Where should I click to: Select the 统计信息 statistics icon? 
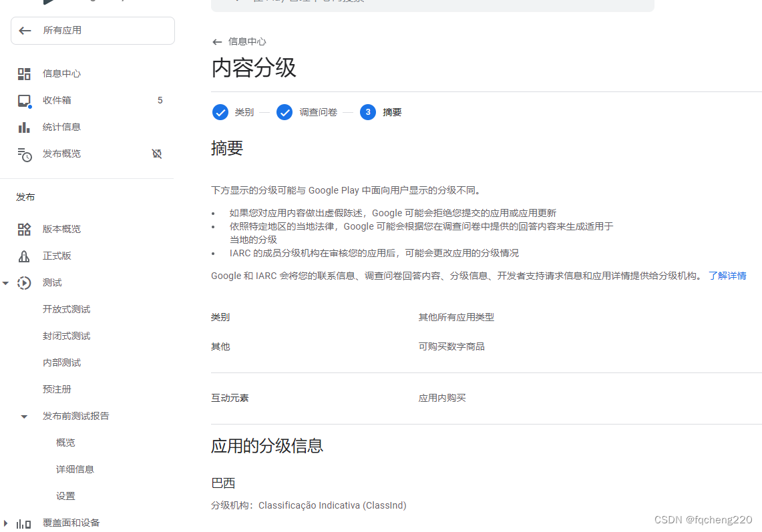(24, 126)
